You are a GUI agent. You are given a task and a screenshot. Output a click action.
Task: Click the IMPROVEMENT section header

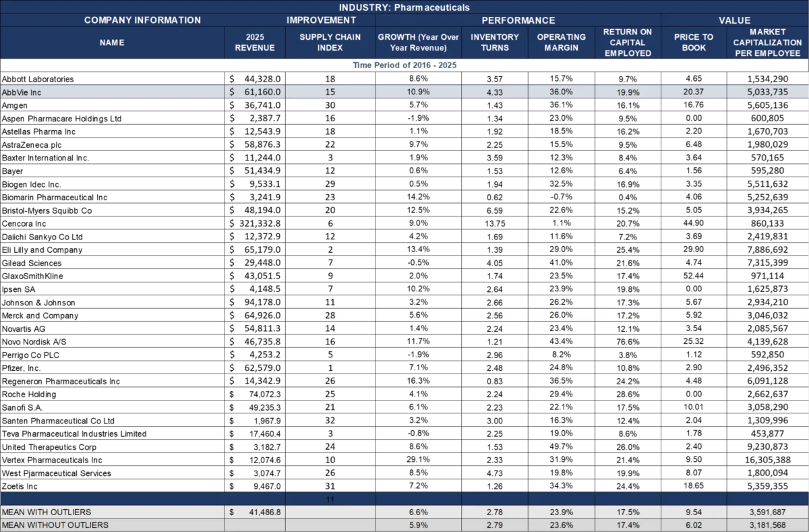pos(330,20)
